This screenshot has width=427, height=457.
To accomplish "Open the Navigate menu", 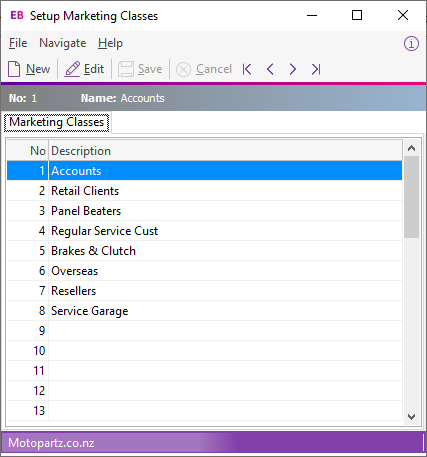I will click(63, 43).
